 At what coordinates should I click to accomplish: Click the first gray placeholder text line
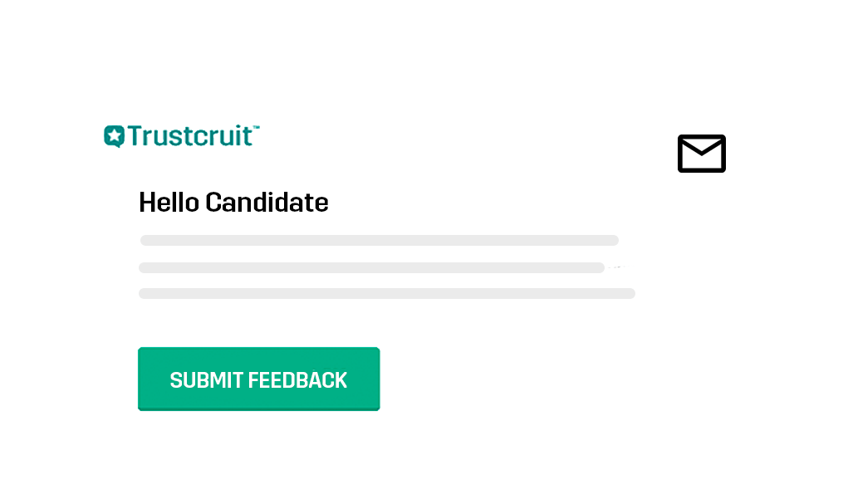[x=379, y=240]
